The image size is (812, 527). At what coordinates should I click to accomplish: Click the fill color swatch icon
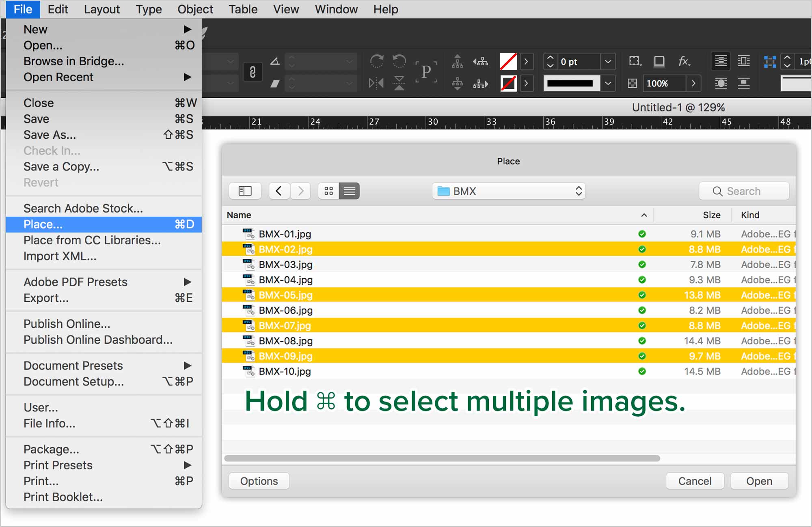[x=508, y=61]
